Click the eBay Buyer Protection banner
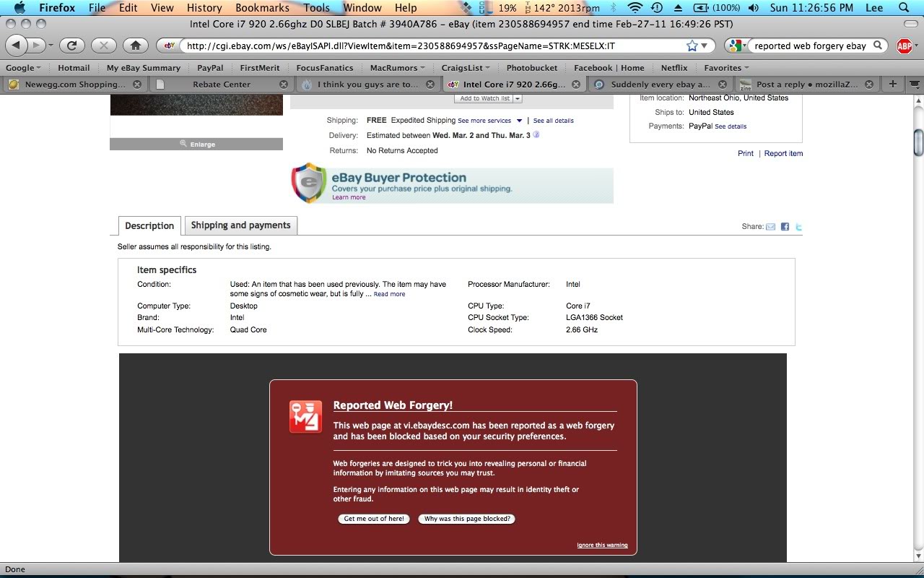This screenshot has height=578, width=924. pyautogui.click(x=452, y=184)
